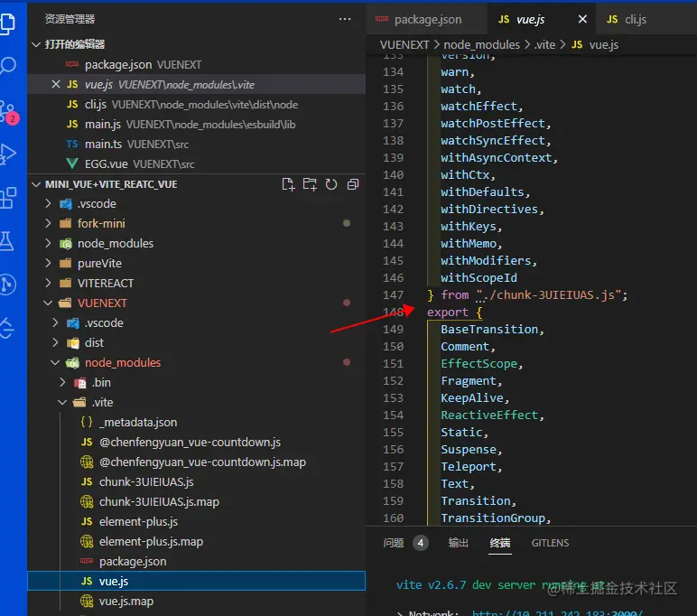Click line number 148 in gutter
Image resolution: width=697 pixels, height=616 pixels.
click(x=393, y=313)
